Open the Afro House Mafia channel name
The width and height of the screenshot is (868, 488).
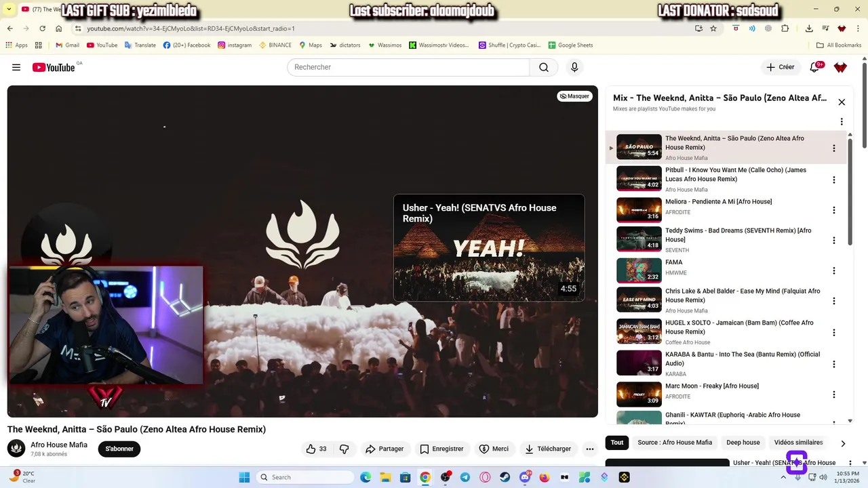pyautogui.click(x=59, y=445)
